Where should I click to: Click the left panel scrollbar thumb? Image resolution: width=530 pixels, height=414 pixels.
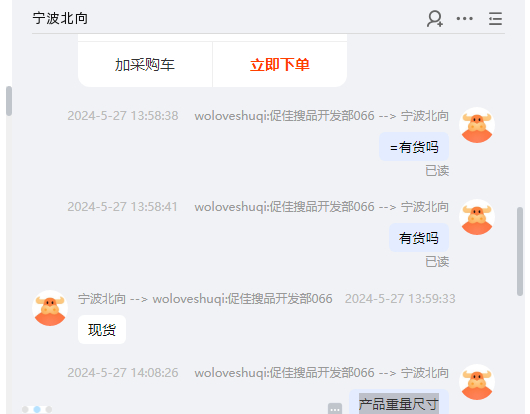click(x=9, y=101)
